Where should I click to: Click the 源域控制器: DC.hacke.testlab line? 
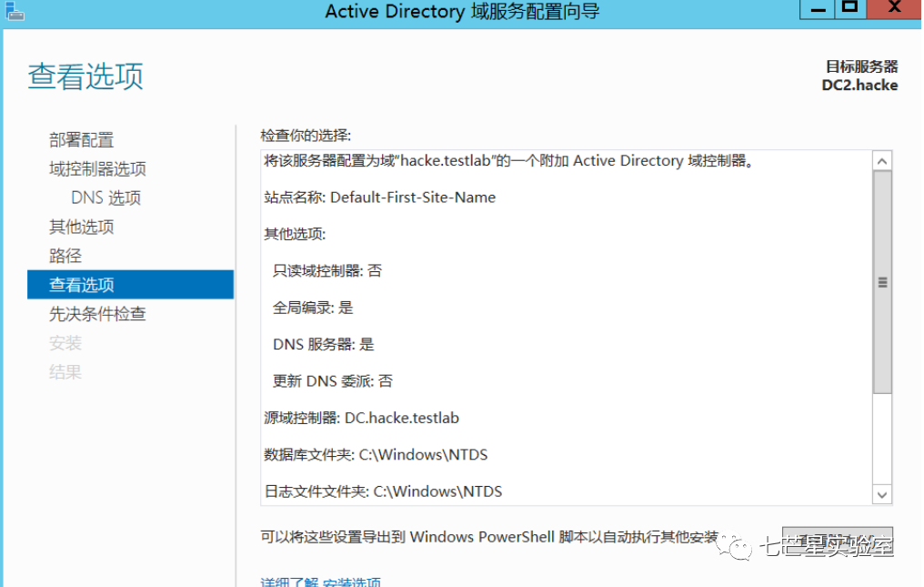pyautogui.click(x=362, y=418)
